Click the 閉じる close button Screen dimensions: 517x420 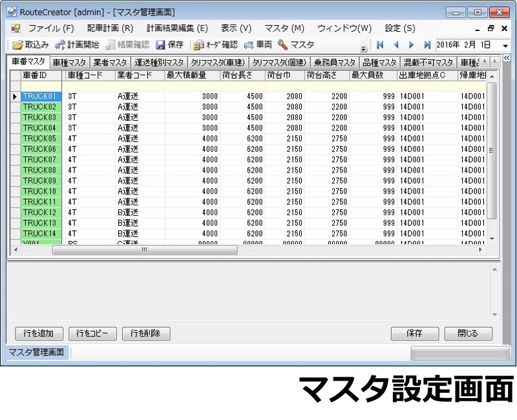[x=468, y=333]
